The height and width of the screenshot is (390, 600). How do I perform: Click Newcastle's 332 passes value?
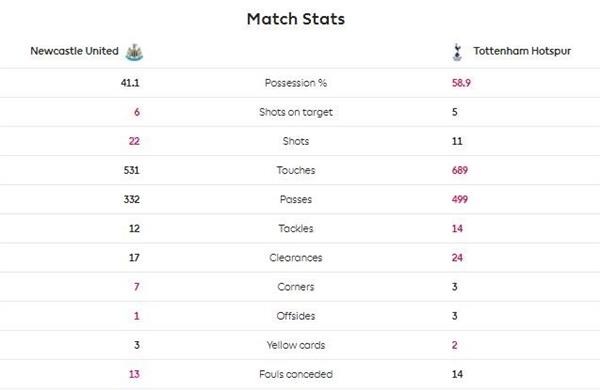click(132, 199)
